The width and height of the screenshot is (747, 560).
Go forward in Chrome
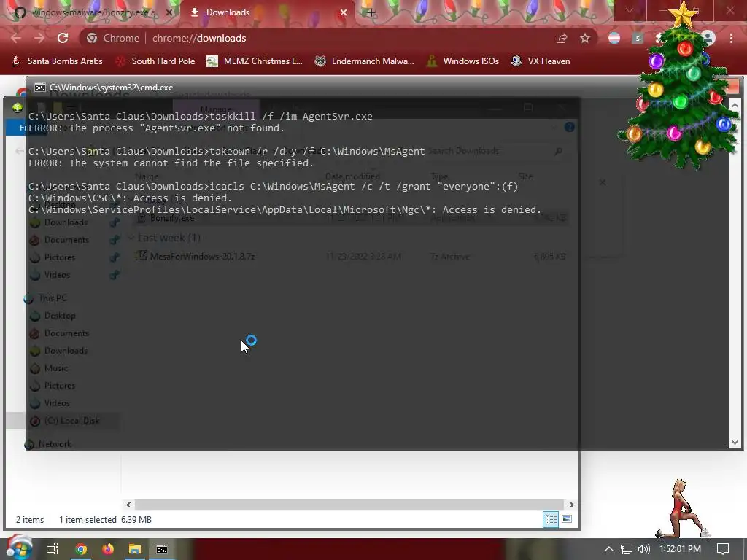tap(39, 38)
